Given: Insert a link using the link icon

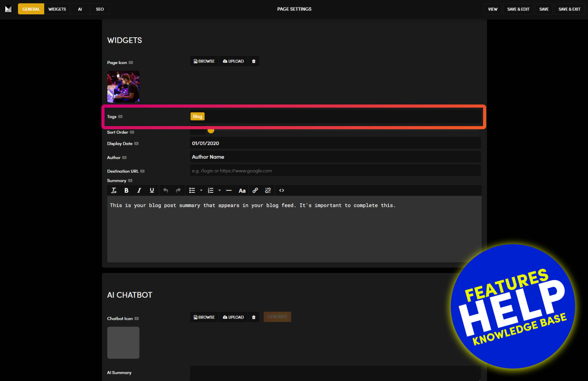Looking at the screenshot, I should click(255, 190).
